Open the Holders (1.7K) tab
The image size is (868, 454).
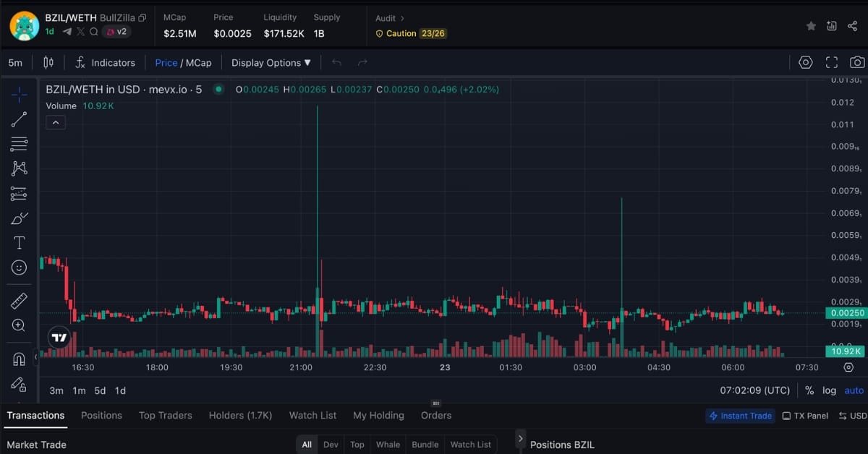click(x=240, y=415)
